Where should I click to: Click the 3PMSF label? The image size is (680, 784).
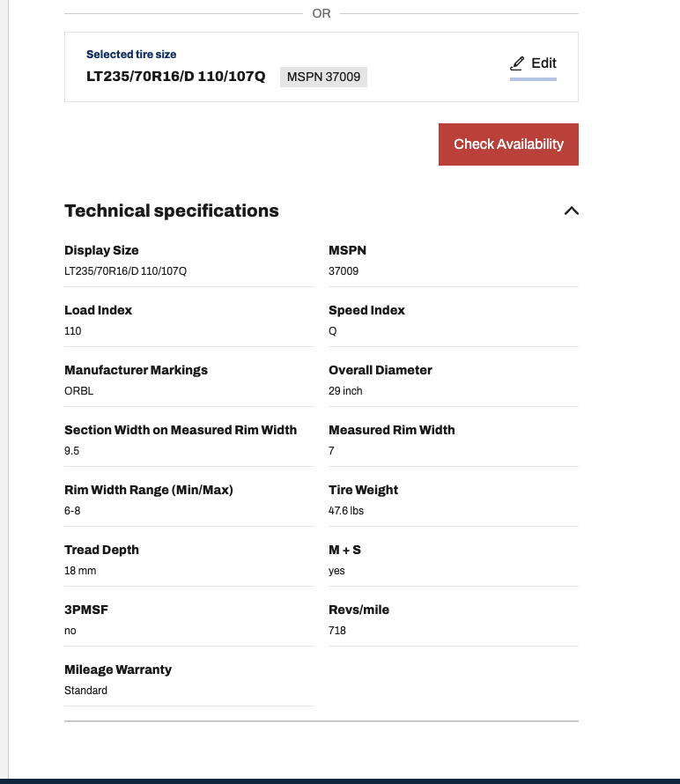tap(86, 610)
